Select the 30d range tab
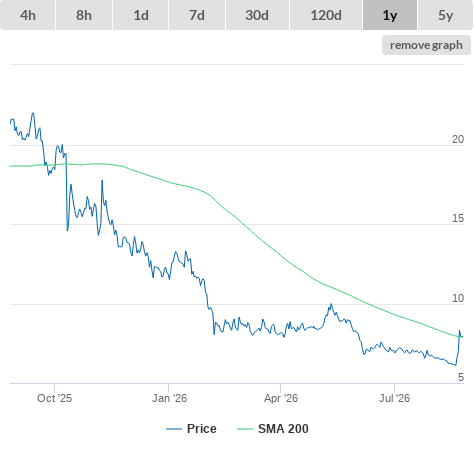The width and height of the screenshot is (474, 455). 257,15
